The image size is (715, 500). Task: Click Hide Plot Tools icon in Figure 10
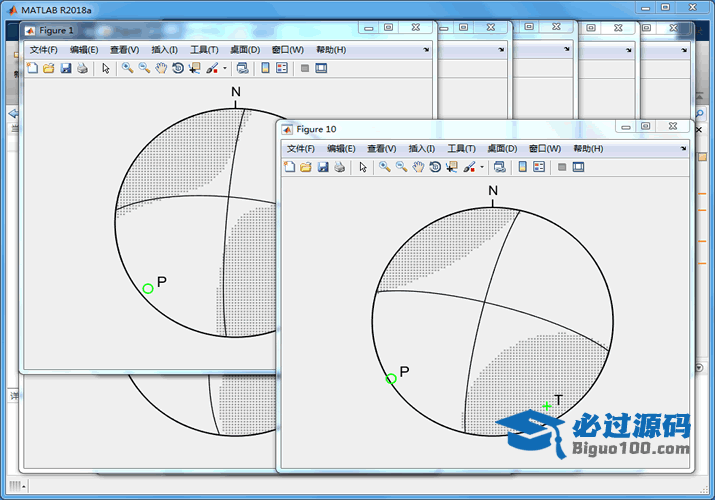point(562,167)
